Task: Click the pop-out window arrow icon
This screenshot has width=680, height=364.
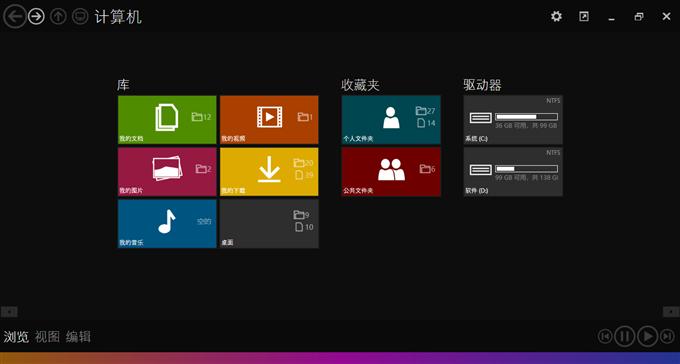Action: (584, 16)
